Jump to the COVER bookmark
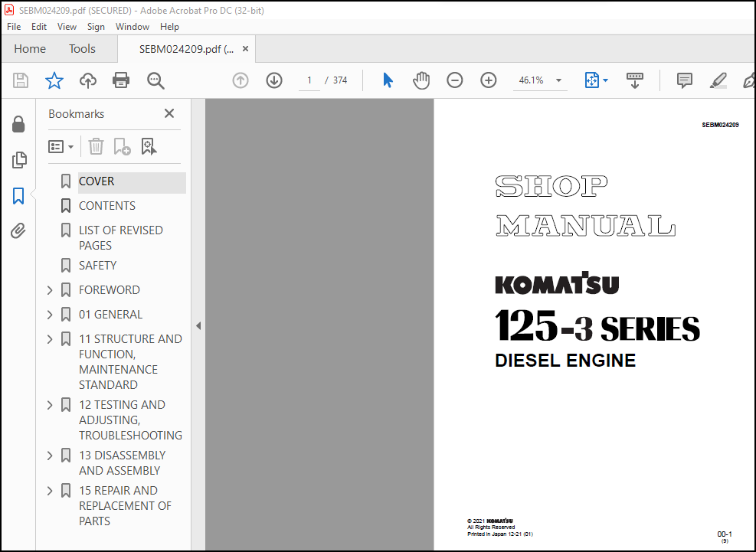 pos(97,181)
